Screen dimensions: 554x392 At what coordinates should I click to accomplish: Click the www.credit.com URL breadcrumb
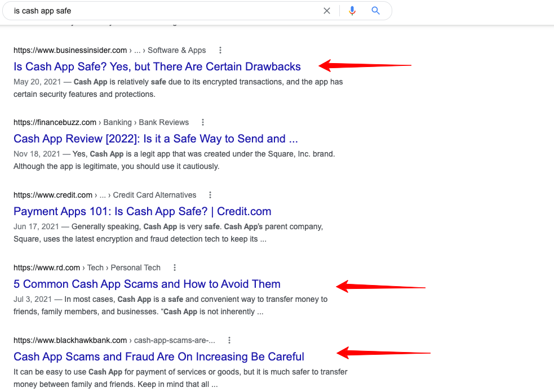click(53, 195)
